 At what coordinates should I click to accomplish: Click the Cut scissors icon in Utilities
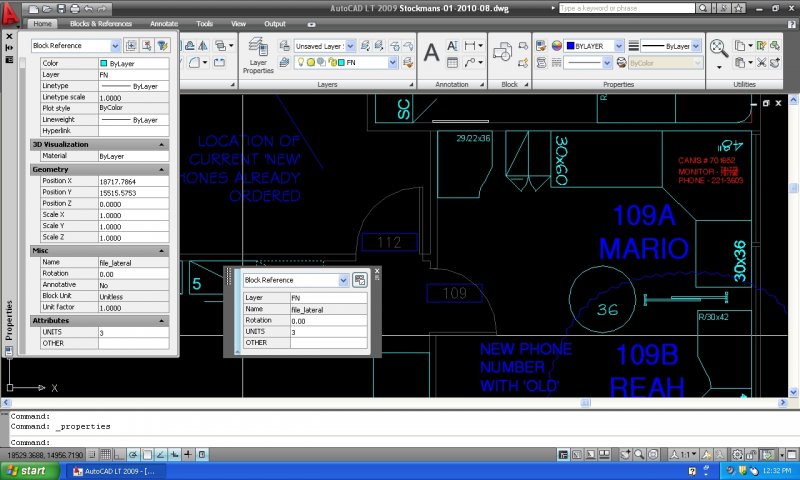click(x=761, y=62)
